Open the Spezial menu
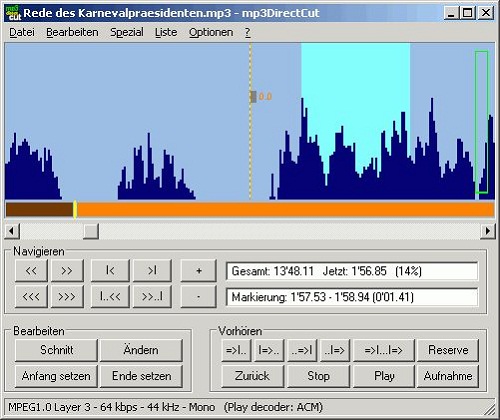The height and width of the screenshot is (420, 500). tap(127, 32)
